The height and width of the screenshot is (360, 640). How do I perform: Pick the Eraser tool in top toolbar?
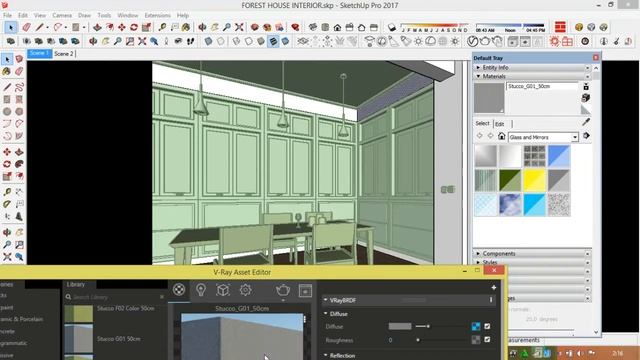(27, 27)
